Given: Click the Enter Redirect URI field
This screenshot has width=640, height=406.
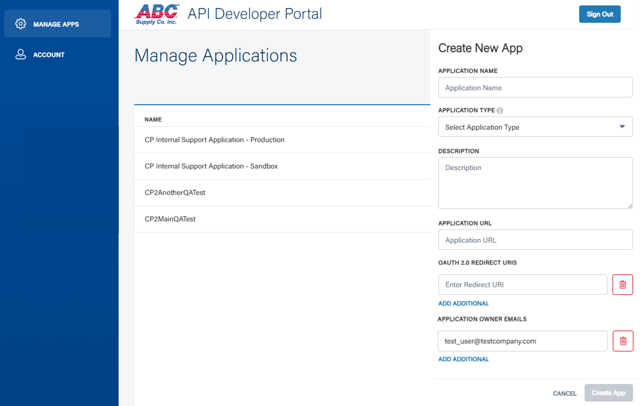Looking at the screenshot, I should (522, 285).
